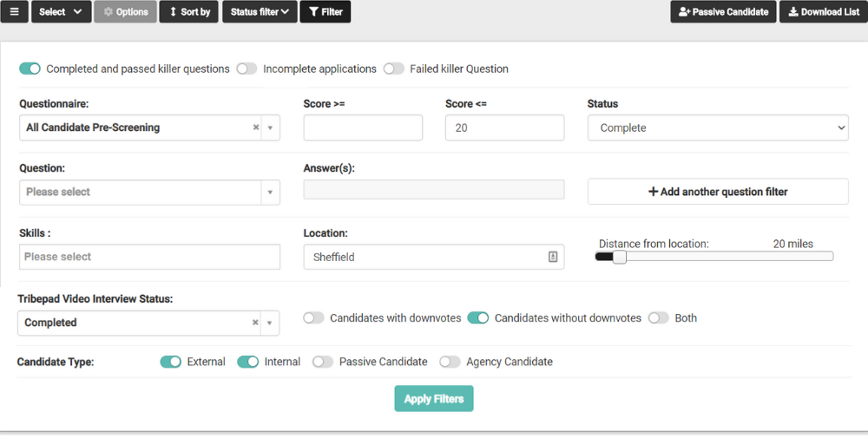Download the candidate list
Screen dimensions: 868x438
(x=823, y=12)
